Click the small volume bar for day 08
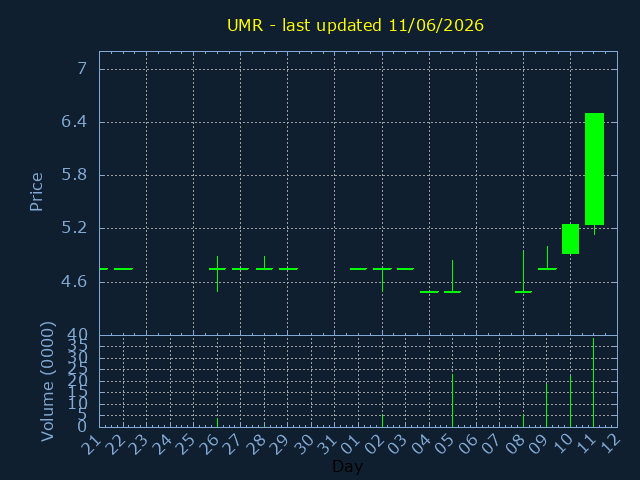This screenshot has height=480, width=640. pyautogui.click(x=523, y=421)
